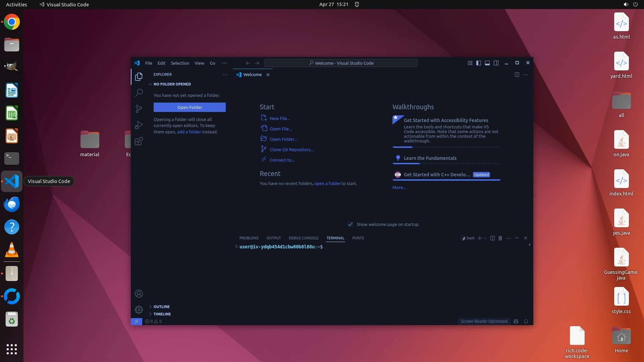Expand the Outline section
The height and width of the screenshot is (362, 644).
(x=161, y=307)
